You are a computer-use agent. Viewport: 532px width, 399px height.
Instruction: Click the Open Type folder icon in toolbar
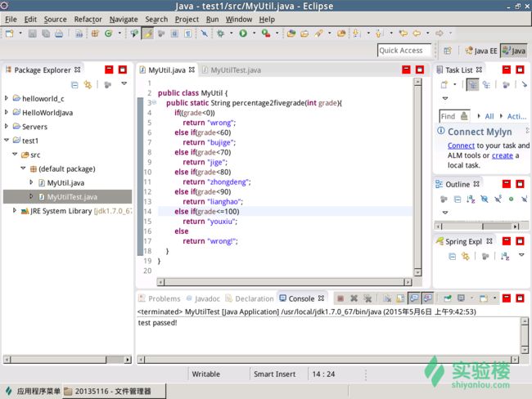(291, 34)
